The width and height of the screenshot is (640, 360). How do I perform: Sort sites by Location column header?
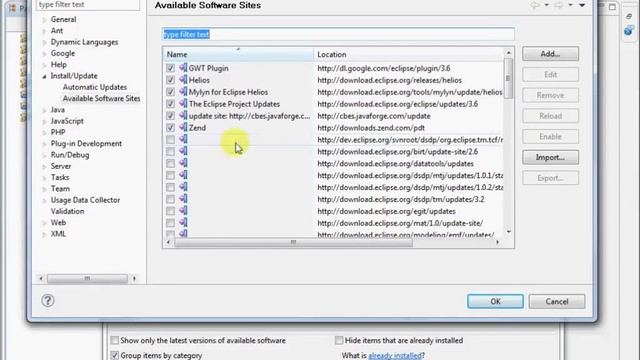point(409,54)
